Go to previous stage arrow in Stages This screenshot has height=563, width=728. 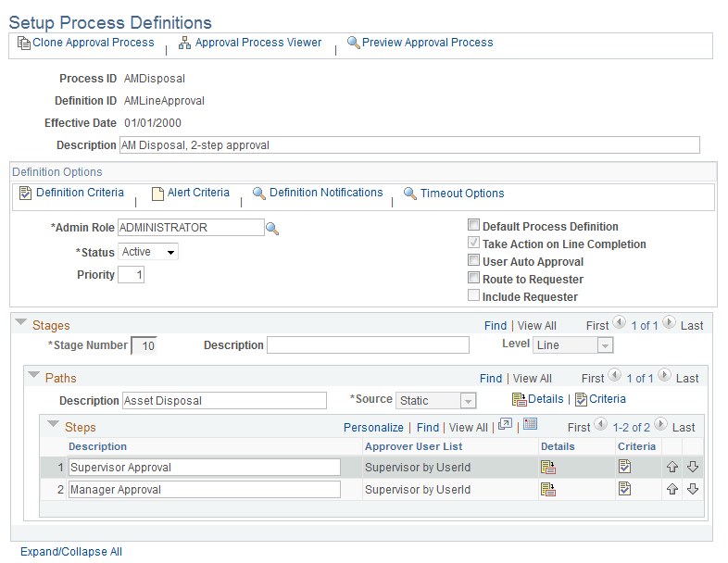[619, 322]
